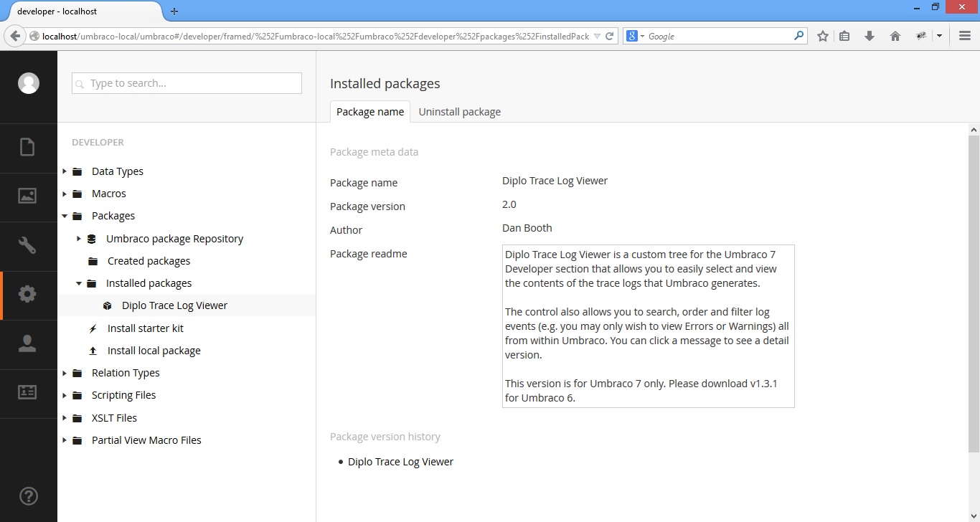Screen dimensions: 980x522
Task: Open the Members section card icon
Action: coord(27,392)
